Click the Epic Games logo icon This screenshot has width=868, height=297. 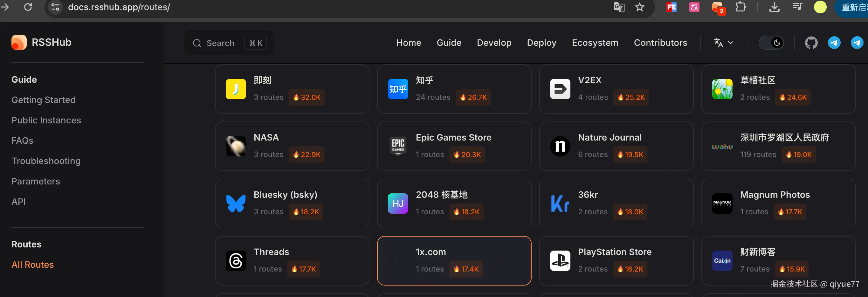(x=398, y=146)
